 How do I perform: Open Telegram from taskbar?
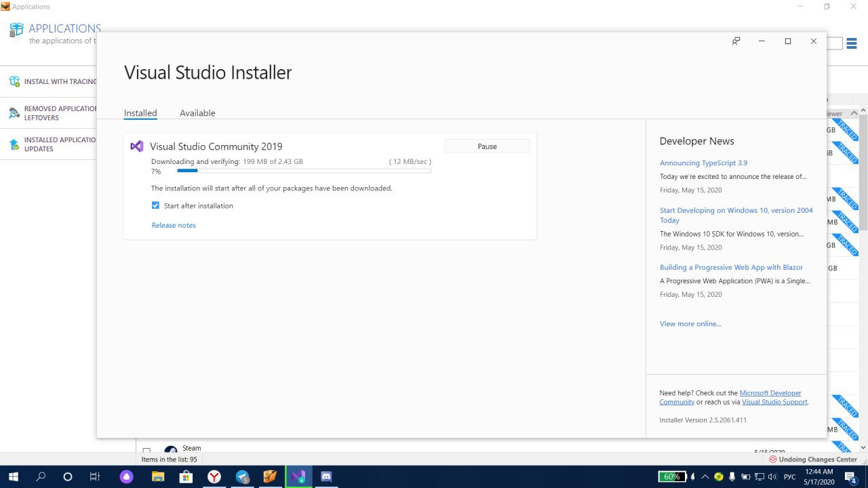[242, 476]
